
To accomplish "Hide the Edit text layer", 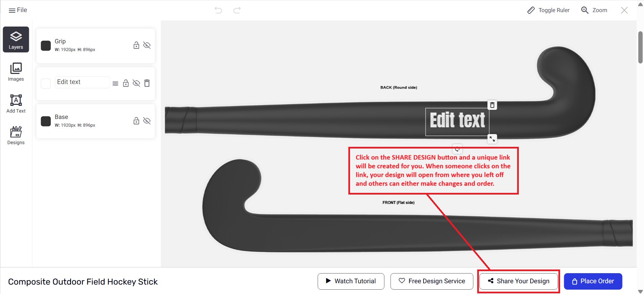I will 136,83.
